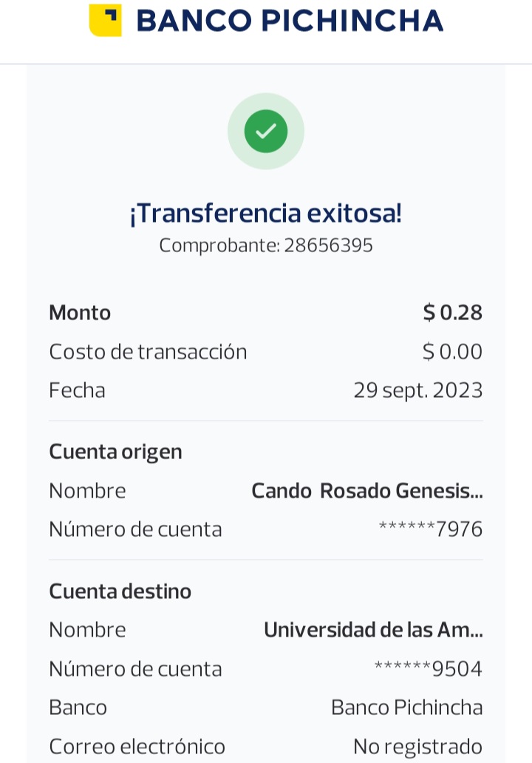Select the ¡Transferencia exitosa! heading

tap(266, 214)
